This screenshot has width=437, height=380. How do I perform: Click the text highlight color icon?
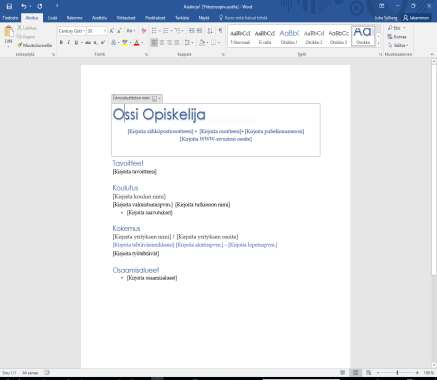pyautogui.click(x=125, y=43)
